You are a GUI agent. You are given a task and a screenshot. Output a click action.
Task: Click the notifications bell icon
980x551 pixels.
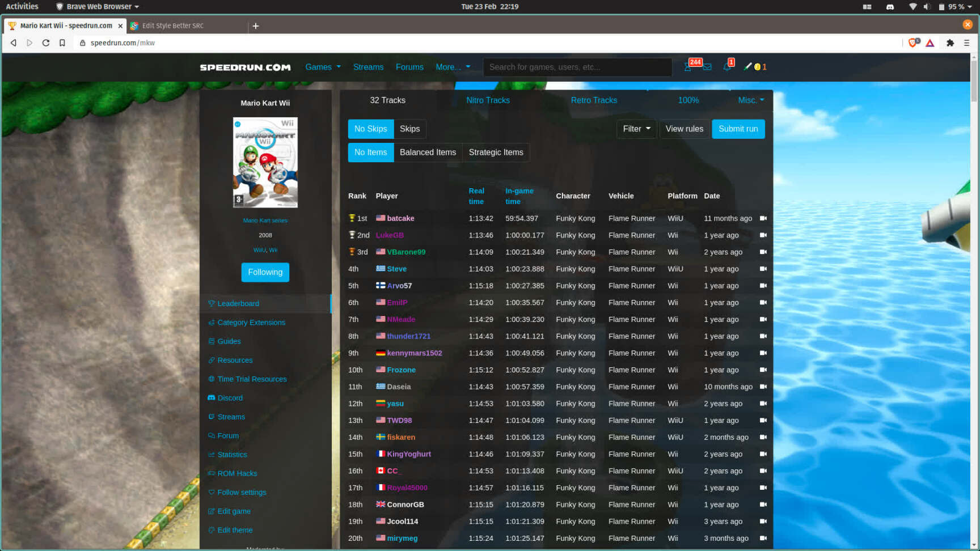[728, 67]
